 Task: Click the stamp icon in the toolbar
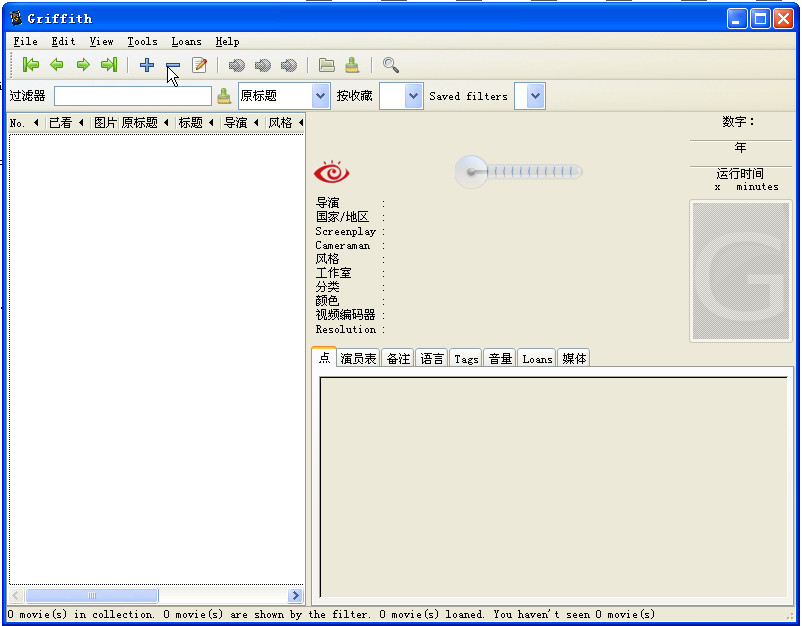(x=352, y=65)
